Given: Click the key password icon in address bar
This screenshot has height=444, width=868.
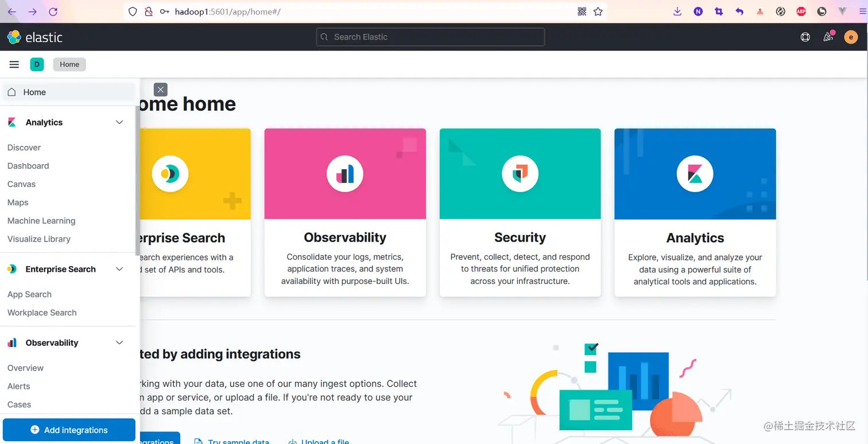Looking at the screenshot, I should point(164,11).
